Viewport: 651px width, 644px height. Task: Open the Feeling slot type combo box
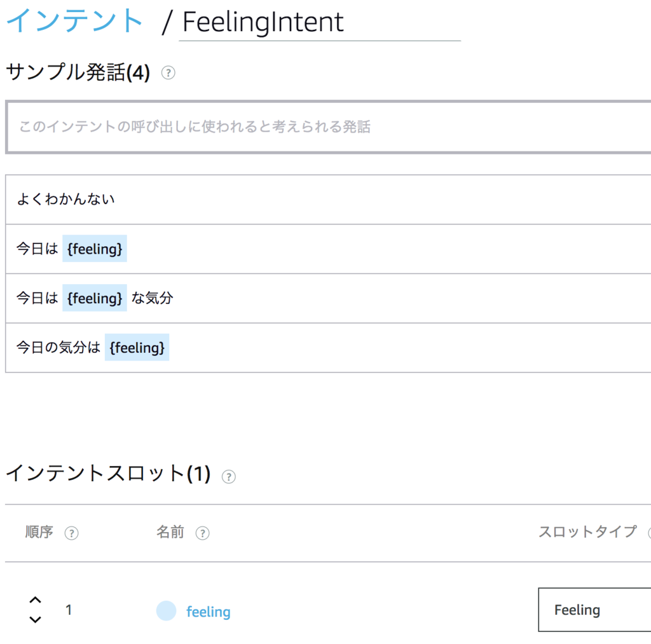pyautogui.click(x=594, y=610)
